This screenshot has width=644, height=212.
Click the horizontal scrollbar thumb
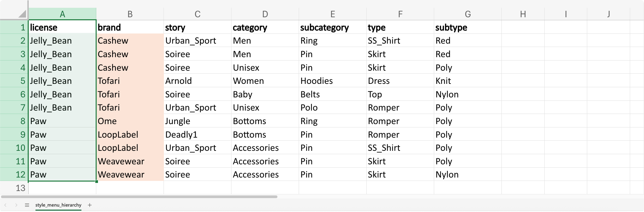pos(139,196)
